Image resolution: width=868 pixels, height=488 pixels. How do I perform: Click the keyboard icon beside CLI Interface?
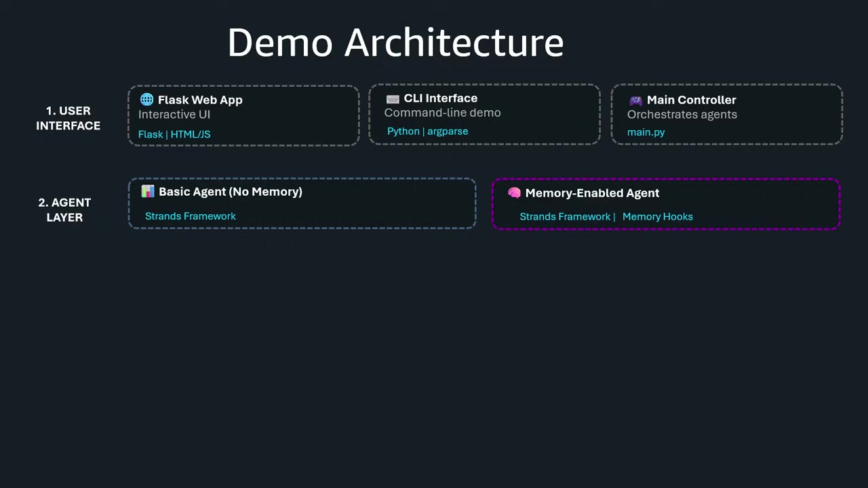[x=393, y=99]
